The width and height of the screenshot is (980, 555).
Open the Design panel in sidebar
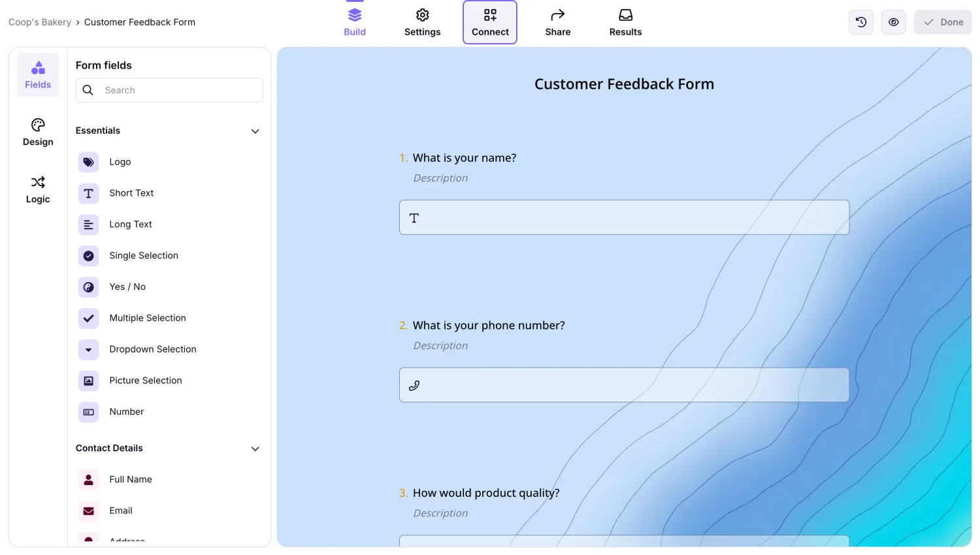pyautogui.click(x=37, y=133)
